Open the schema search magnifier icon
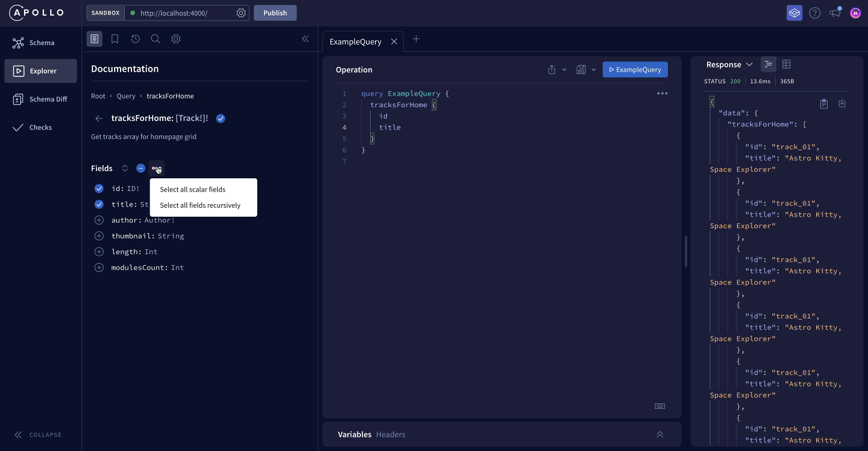This screenshot has width=868, height=451. (156, 39)
